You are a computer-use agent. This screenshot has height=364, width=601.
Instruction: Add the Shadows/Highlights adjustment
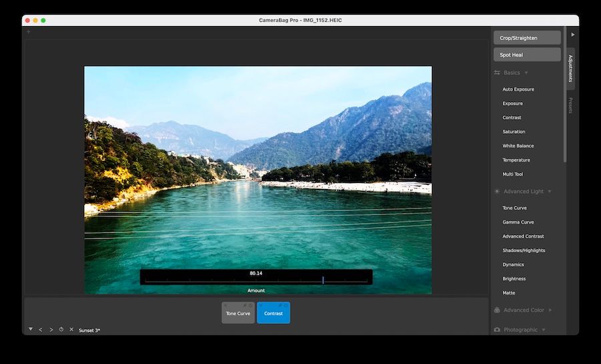click(524, 250)
